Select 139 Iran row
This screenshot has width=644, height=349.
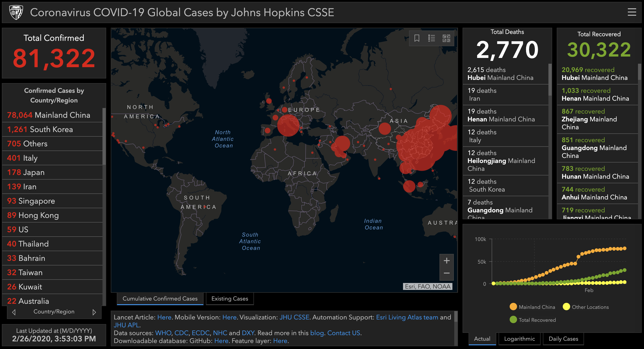point(52,187)
